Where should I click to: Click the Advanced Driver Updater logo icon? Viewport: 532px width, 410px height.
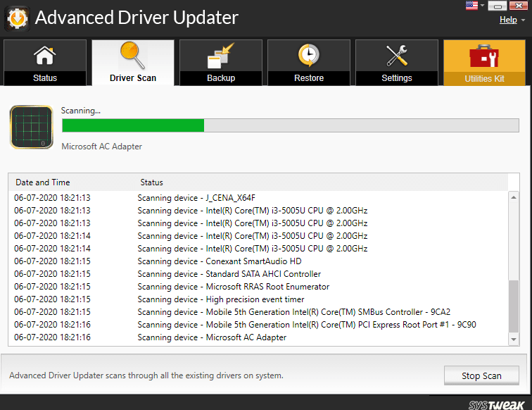[18, 18]
